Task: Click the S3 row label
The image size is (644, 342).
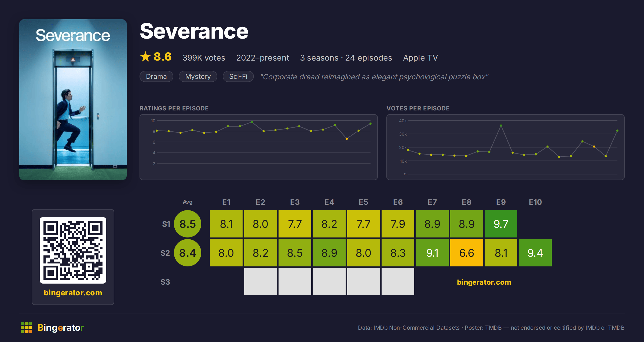Action: coord(165,282)
